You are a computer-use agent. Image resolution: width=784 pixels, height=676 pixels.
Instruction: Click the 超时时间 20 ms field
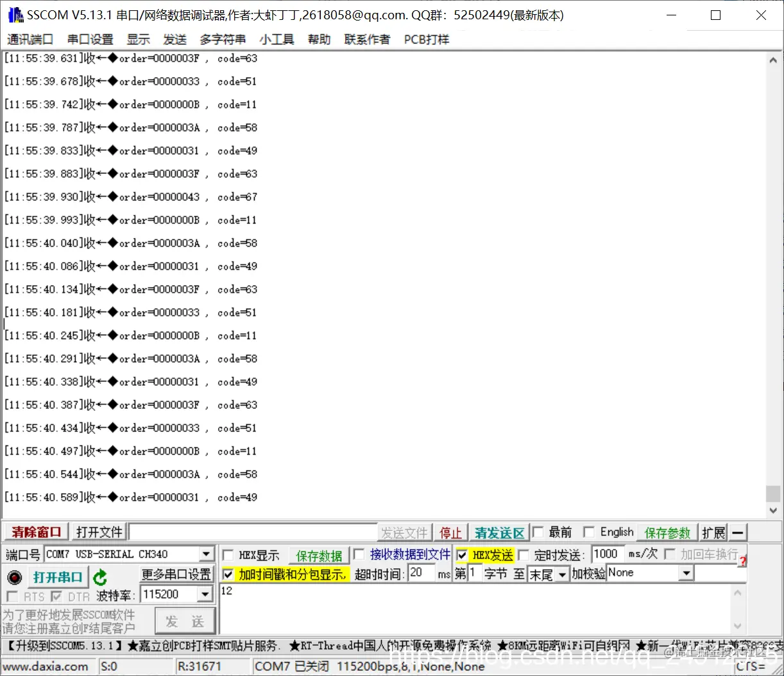[421, 573]
